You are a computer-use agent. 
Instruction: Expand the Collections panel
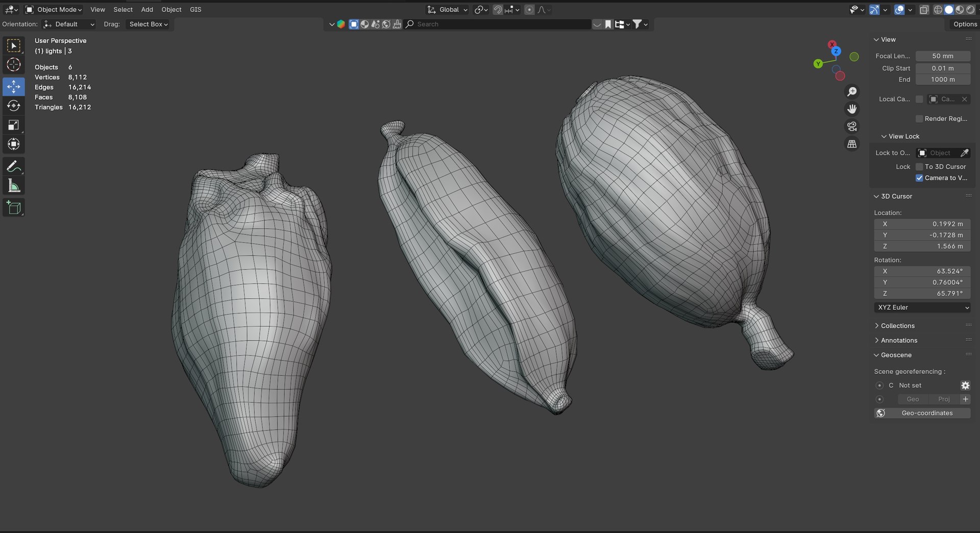(x=897, y=326)
